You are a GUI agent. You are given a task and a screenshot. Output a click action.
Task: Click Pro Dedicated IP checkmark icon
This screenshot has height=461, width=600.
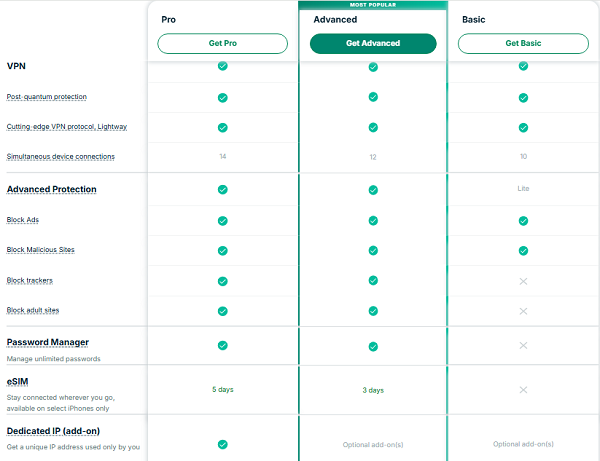pyautogui.click(x=222, y=444)
